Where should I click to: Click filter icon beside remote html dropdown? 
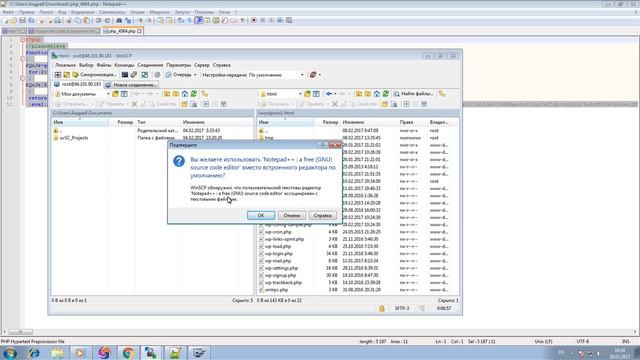[x=316, y=94]
